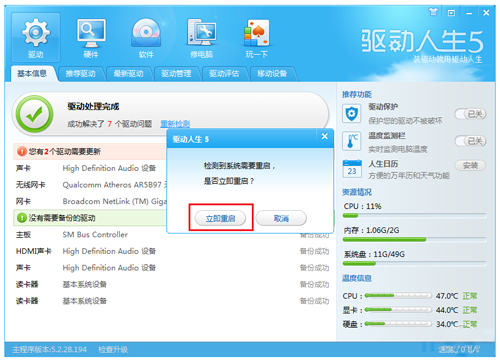This screenshot has height=362, width=500.
Task: Click the 方便的万年历和天气功能 description
Action: point(409,175)
